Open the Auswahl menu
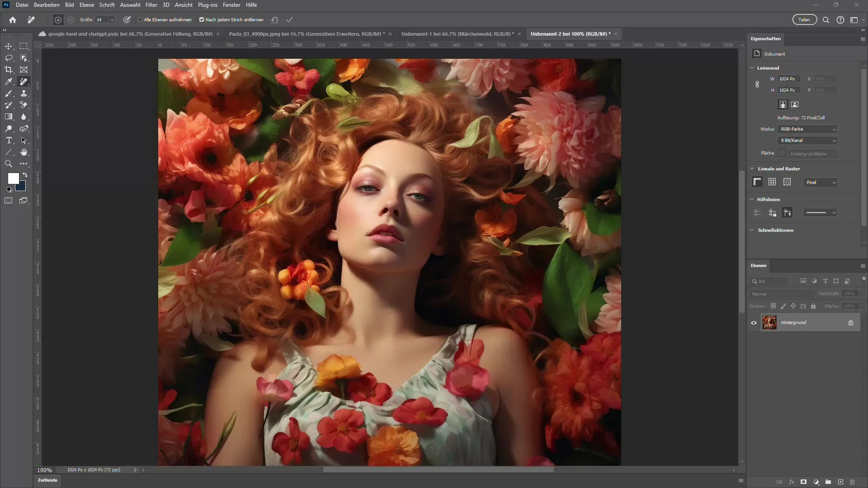 (x=130, y=5)
